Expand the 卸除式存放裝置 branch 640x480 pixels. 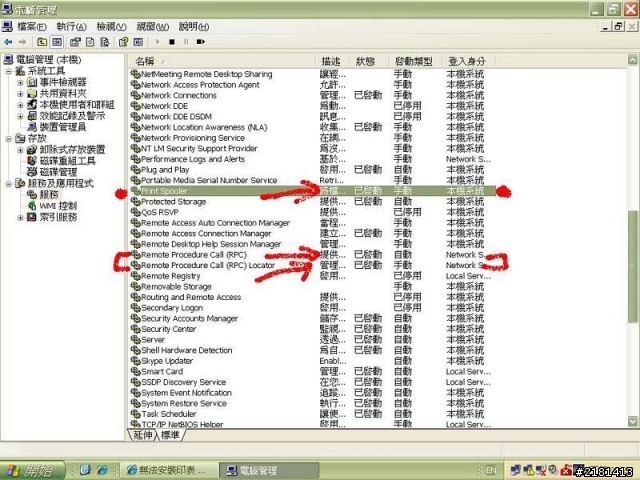click(20, 150)
